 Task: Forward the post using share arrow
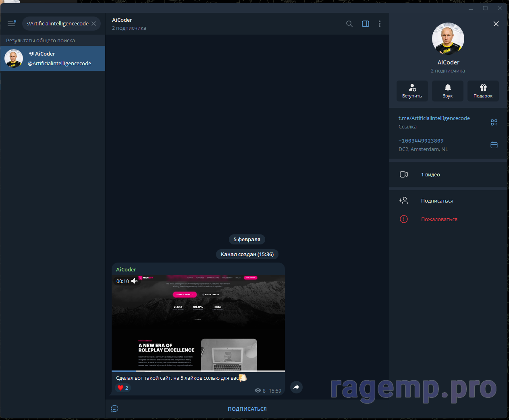tap(296, 387)
